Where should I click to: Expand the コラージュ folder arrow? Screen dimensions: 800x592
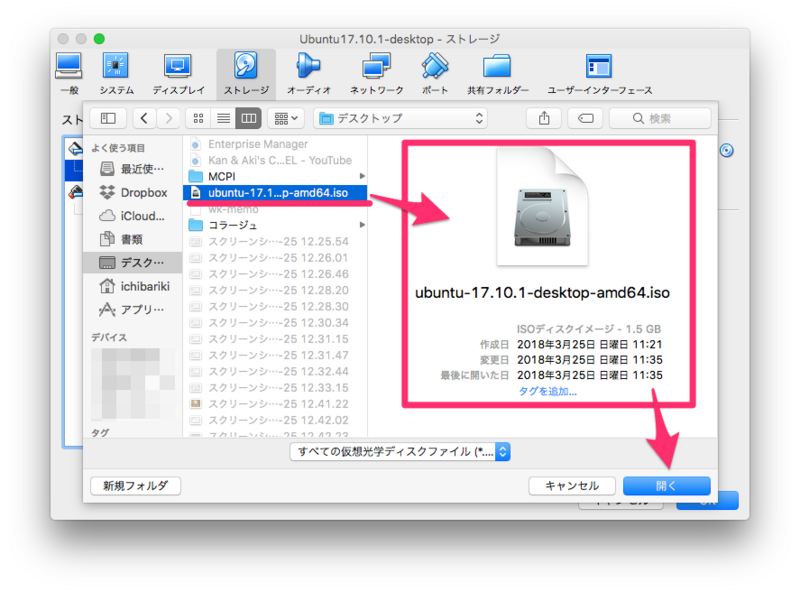pyautogui.click(x=362, y=225)
